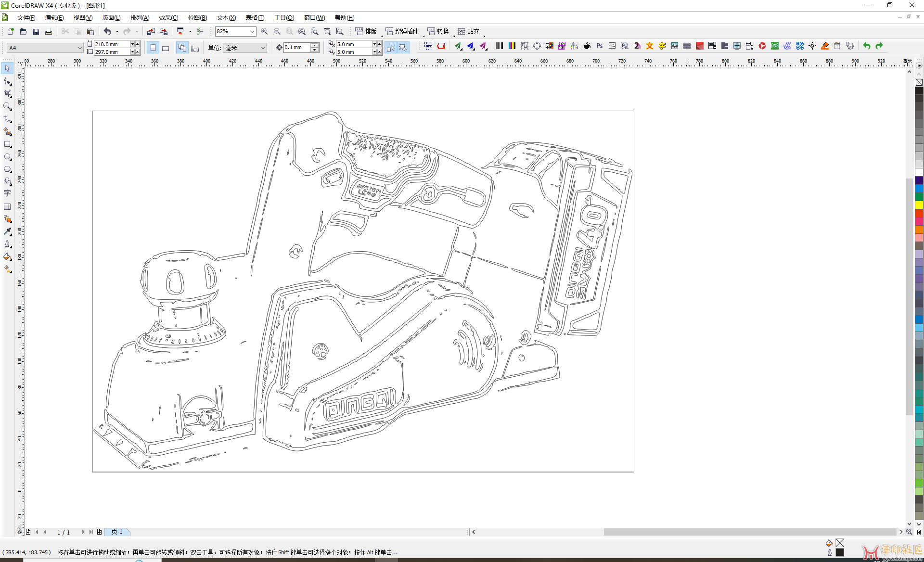Viewport: 924px width, 562px height.
Task: Open the 编辑(E) menu
Action: 54,18
